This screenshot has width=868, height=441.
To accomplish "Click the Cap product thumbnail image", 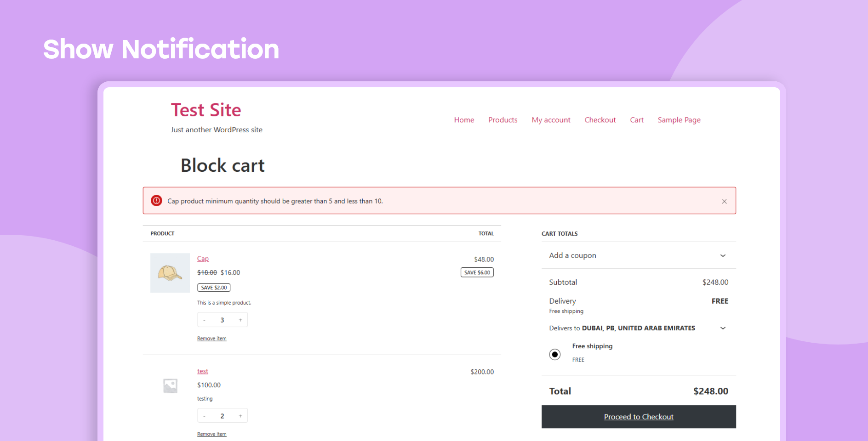I will (x=170, y=272).
